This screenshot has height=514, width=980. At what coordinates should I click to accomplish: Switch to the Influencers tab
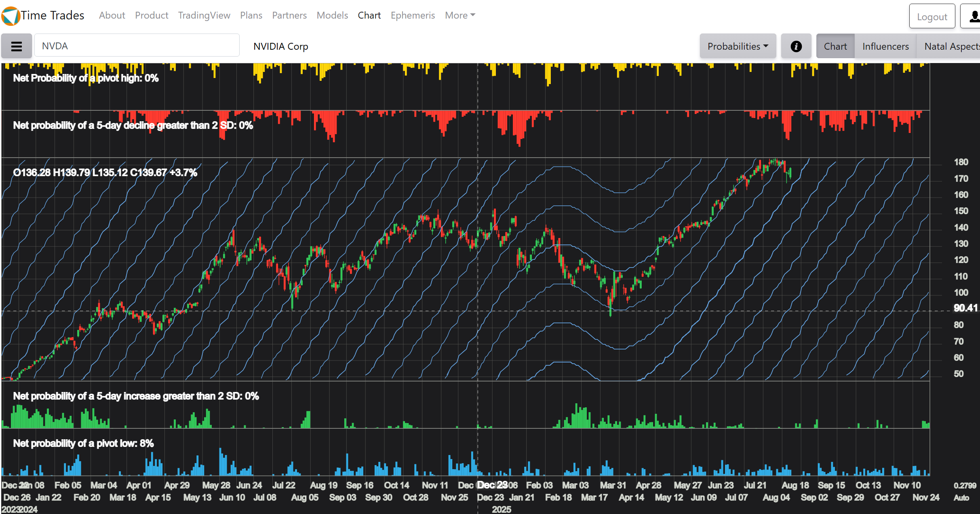click(x=885, y=46)
